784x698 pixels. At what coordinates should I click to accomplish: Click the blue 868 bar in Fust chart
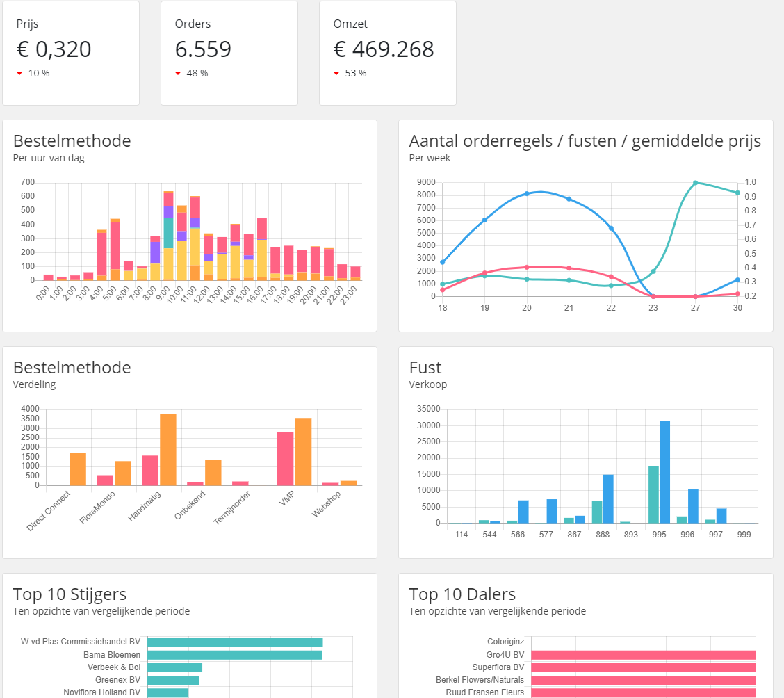608,499
